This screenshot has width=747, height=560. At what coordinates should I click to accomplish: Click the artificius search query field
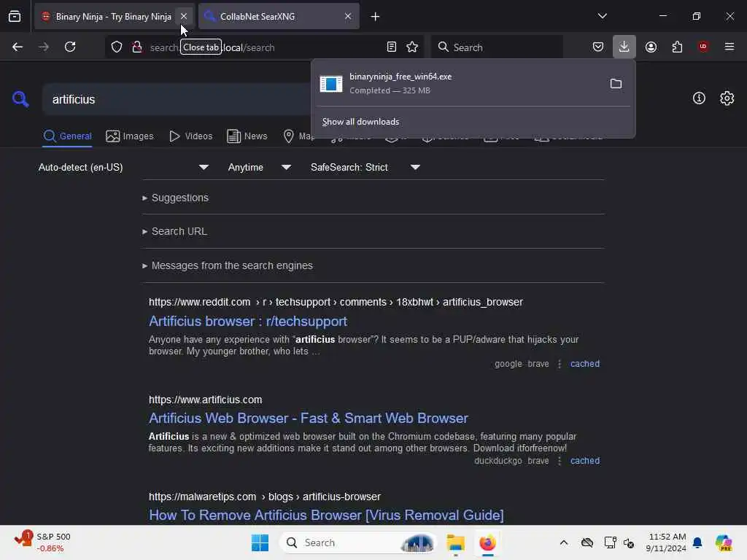[x=177, y=99]
